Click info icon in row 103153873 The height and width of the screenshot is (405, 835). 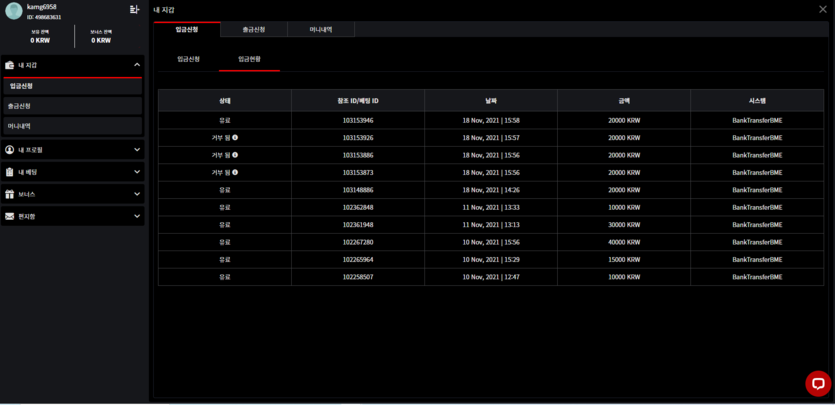coord(235,172)
